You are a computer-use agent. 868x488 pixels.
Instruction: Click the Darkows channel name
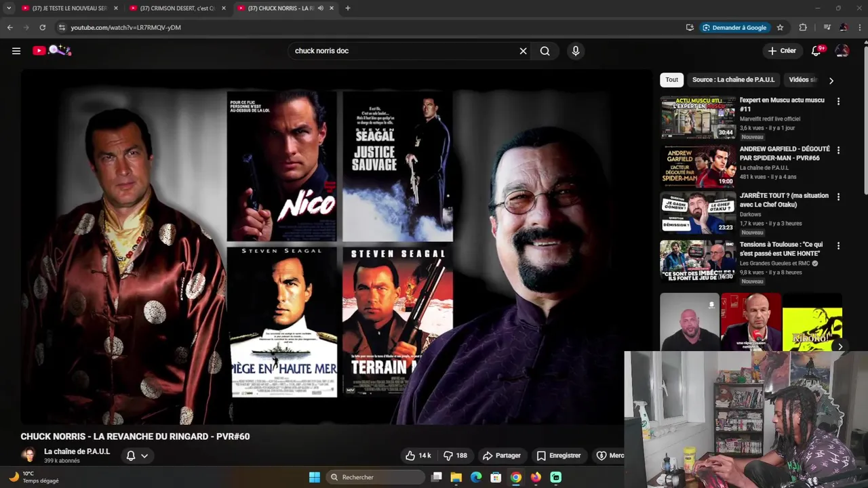[751, 214]
